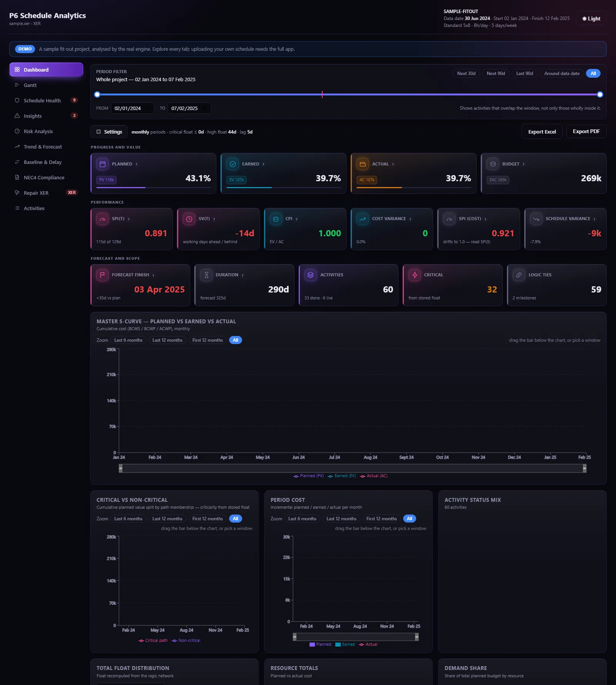This screenshot has width=616, height=685.
Task: Click the Risk Analysis gauge icon
Action: (17, 131)
